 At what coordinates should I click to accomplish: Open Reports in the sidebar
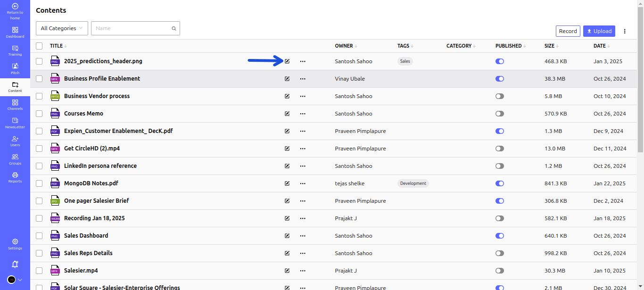pos(15,177)
